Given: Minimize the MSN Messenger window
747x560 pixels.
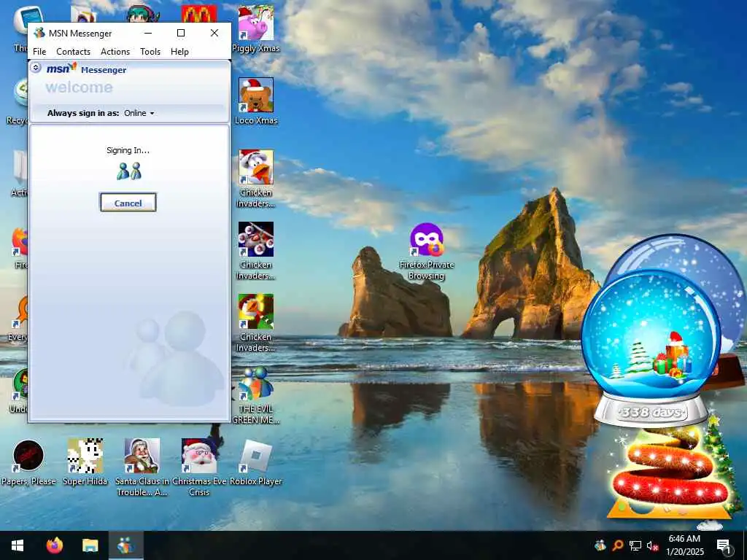Looking at the screenshot, I should [148, 33].
